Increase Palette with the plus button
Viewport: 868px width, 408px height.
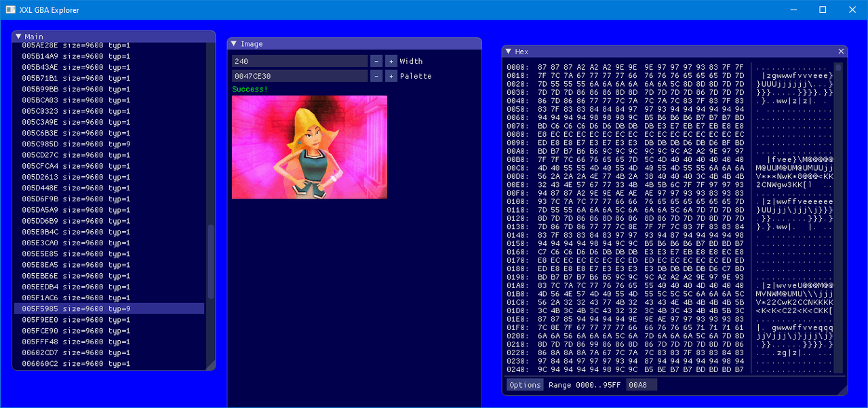pyautogui.click(x=391, y=76)
